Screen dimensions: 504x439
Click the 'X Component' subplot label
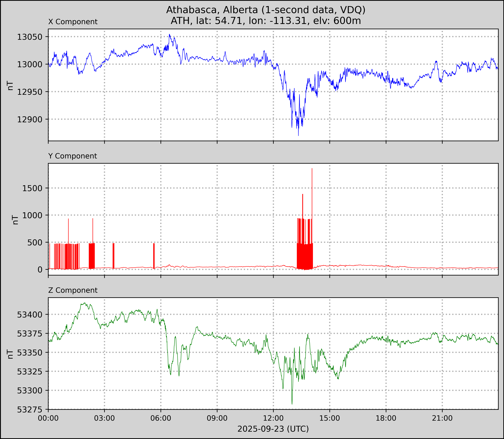tap(73, 22)
